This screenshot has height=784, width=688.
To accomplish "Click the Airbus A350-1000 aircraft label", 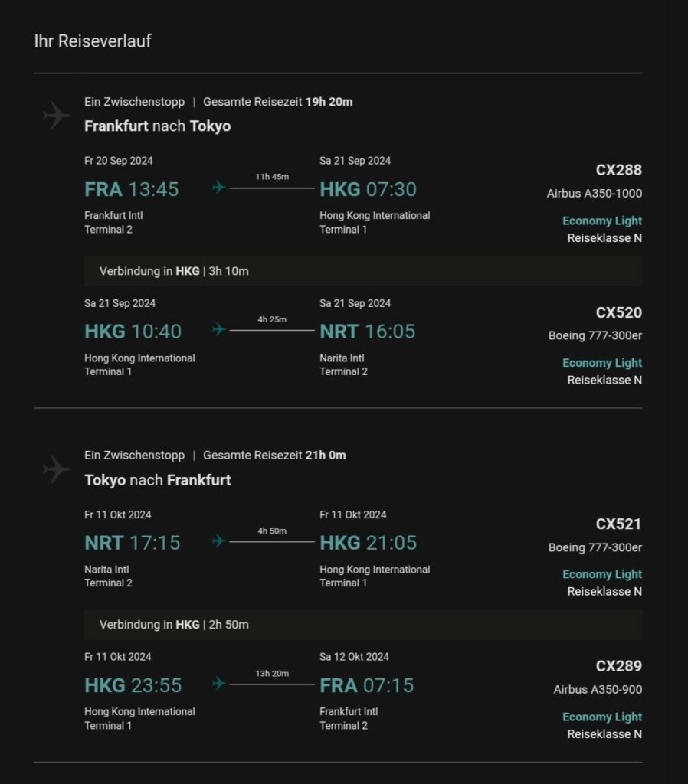I will (x=594, y=194).
